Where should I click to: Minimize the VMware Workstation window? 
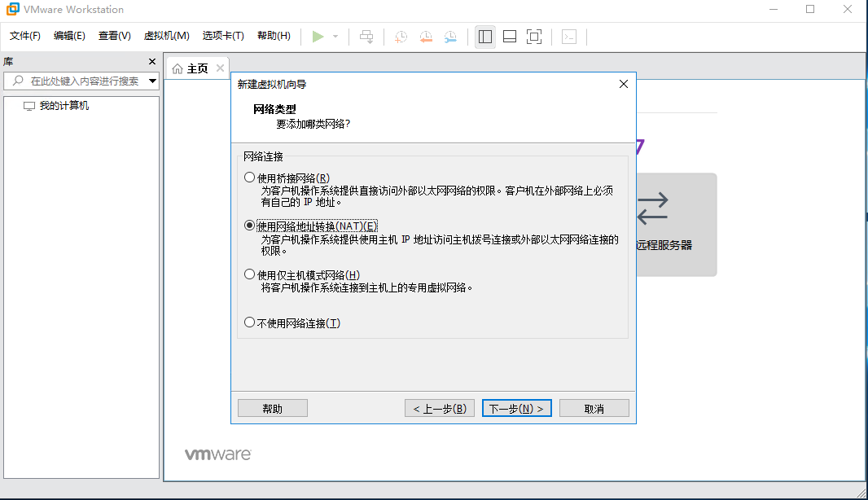tap(774, 10)
